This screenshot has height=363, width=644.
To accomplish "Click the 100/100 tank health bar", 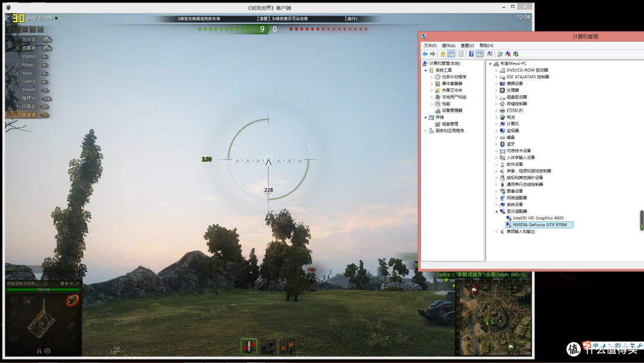I will point(43,290).
